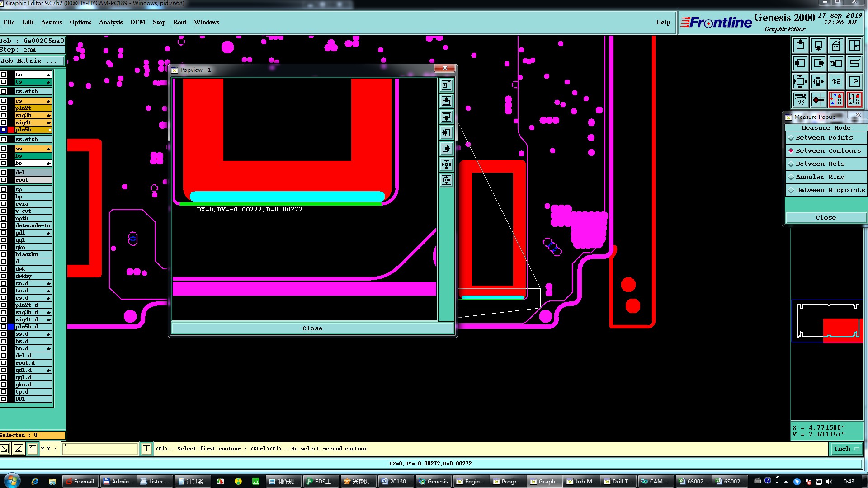Click Close button at Popview bottom
Viewport: 868px width, 488px height.
(312, 328)
